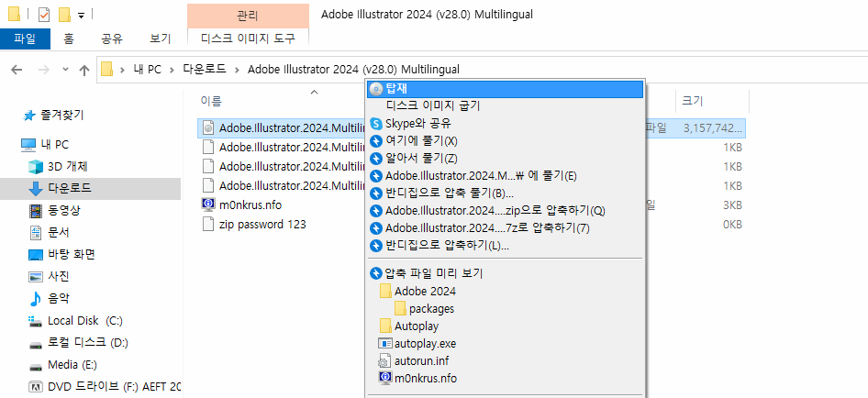Screen dimensions: 868x398
Task: Click the m0nkrus.nfo file icon in the file list
Action: tap(208, 205)
